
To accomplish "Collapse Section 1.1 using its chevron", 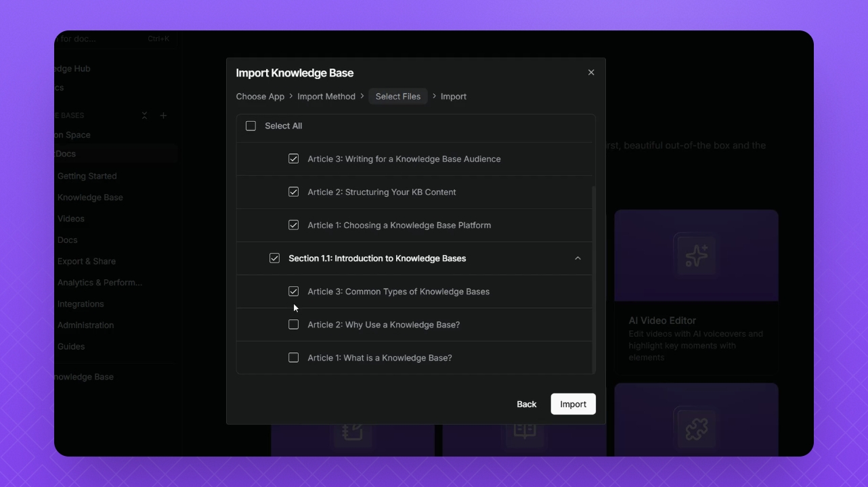I will [x=578, y=258].
